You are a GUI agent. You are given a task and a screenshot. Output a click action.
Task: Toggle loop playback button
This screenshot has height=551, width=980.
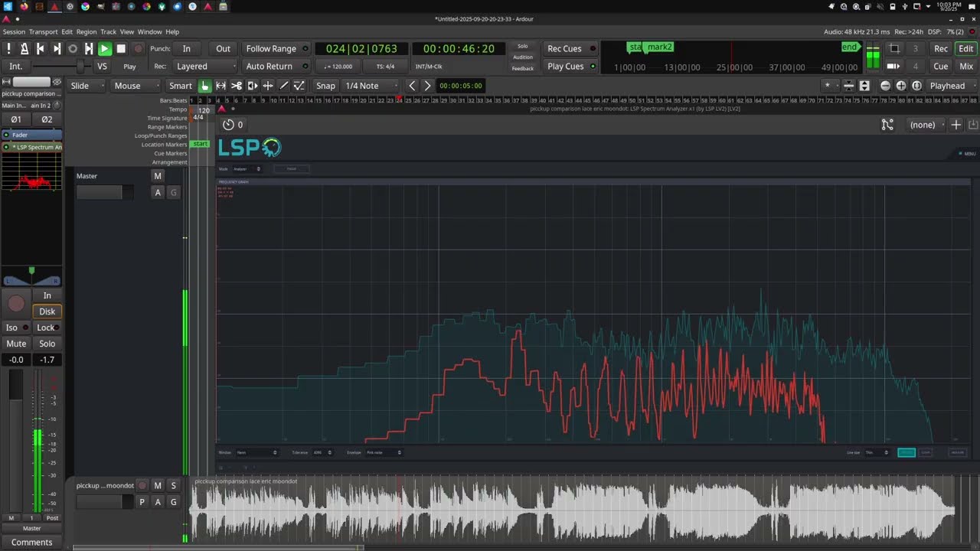tap(73, 48)
